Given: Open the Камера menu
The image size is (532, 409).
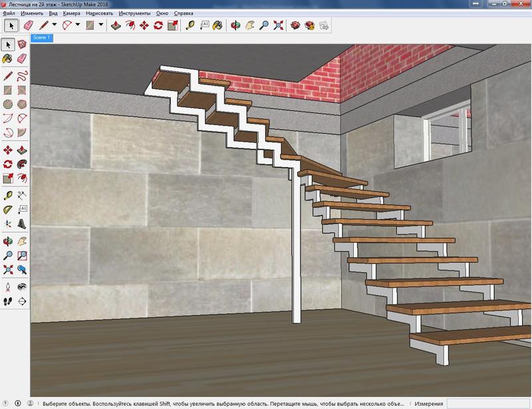Looking at the screenshot, I should click(71, 13).
